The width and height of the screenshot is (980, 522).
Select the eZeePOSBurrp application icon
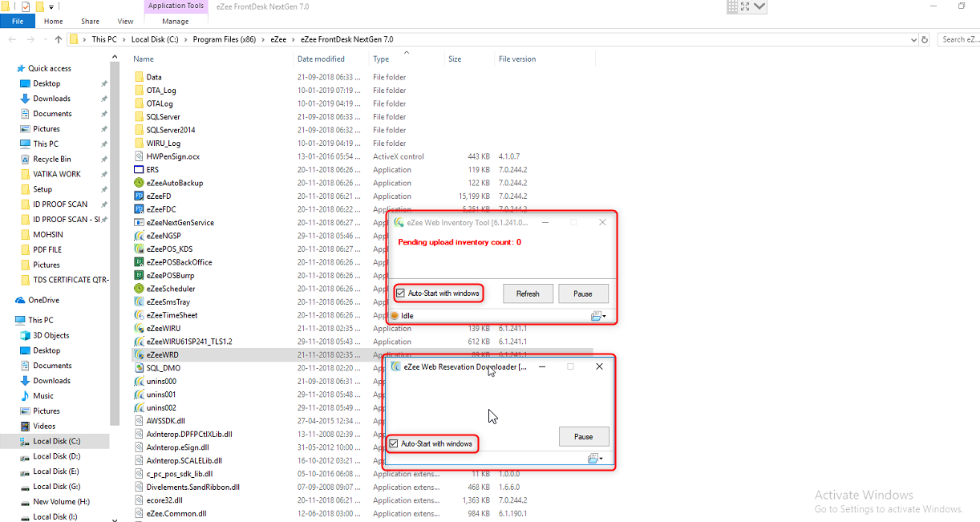pyautogui.click(x=139, y=275)
